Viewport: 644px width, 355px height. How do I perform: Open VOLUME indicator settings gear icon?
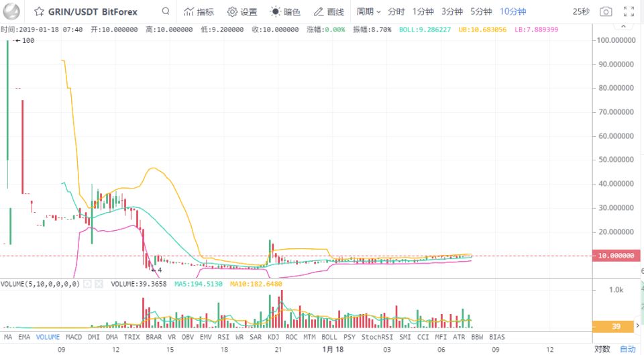(x=87, y=284)
